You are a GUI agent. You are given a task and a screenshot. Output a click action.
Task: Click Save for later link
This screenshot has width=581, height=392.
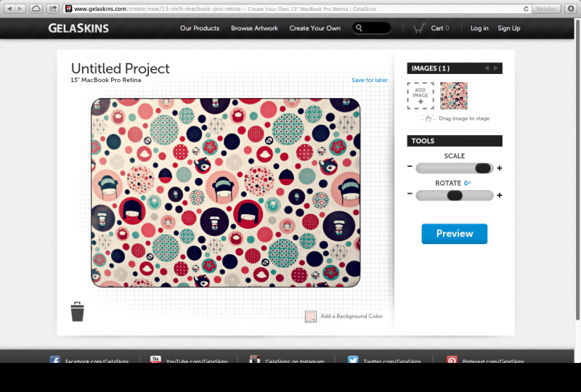(369, 80)
